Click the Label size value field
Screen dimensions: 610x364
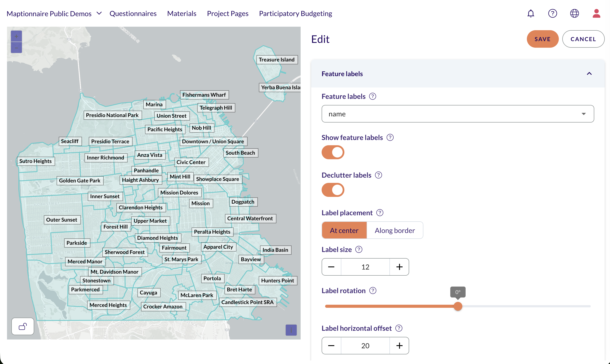click(365, 267)
